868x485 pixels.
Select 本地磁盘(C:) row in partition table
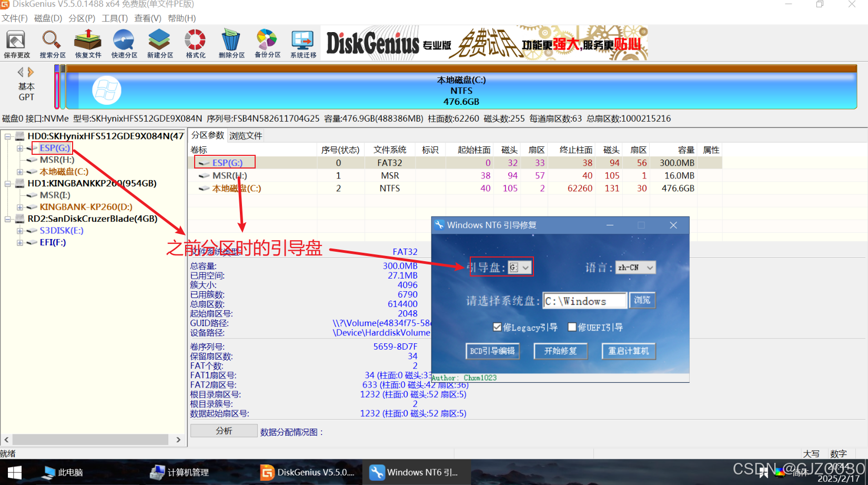pyautogui.click(x=455, y=189)
